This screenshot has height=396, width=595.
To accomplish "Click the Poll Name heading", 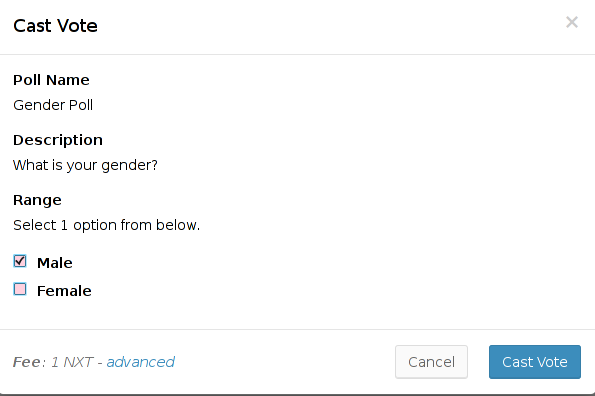I will coord(51,80).
